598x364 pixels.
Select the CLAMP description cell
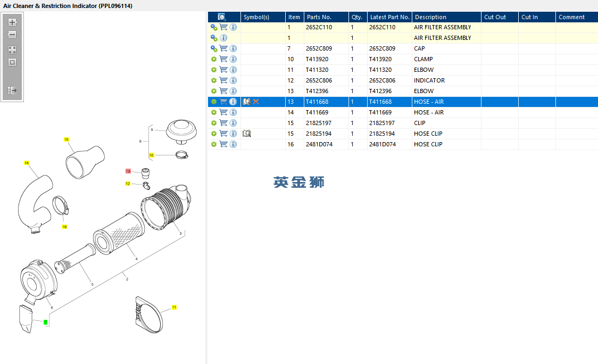coord(446,59)
